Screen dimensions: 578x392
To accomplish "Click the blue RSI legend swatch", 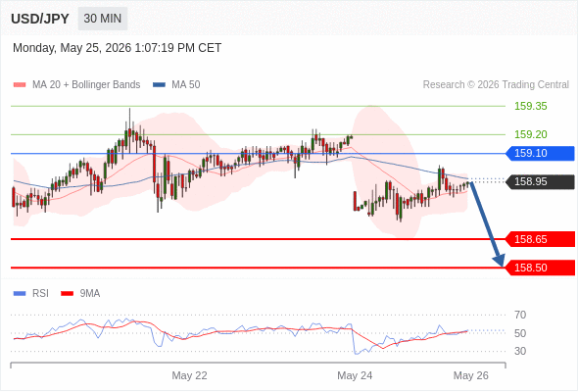I will click(x=20, y=294).
